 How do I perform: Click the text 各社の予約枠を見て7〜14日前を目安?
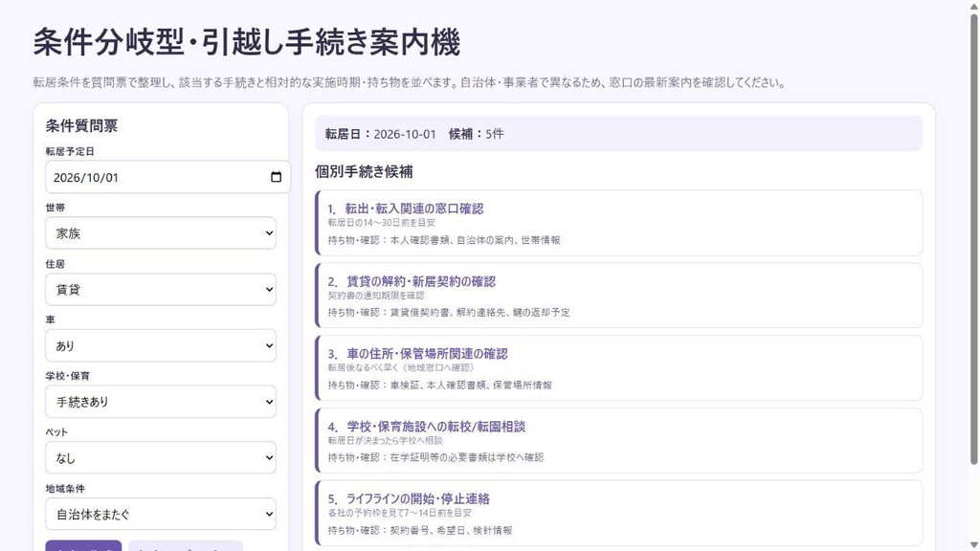[399, 513]
